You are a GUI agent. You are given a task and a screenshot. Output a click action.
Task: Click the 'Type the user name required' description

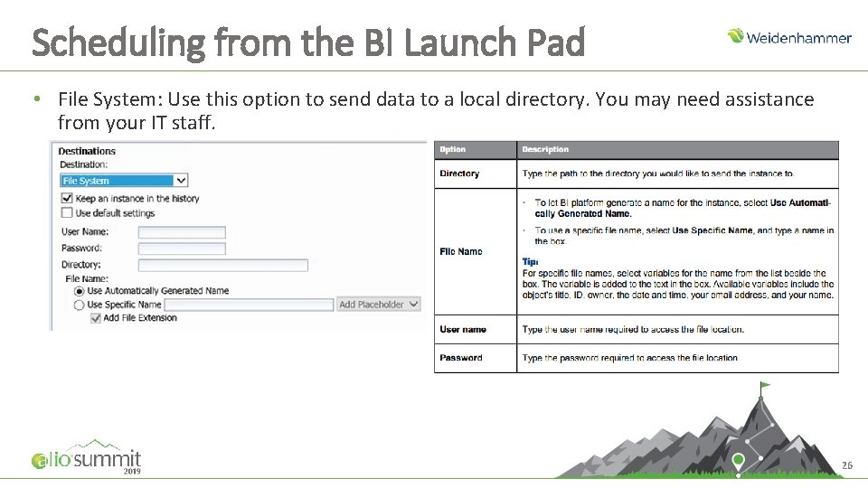pyautogui.click(x=633, y=330)
